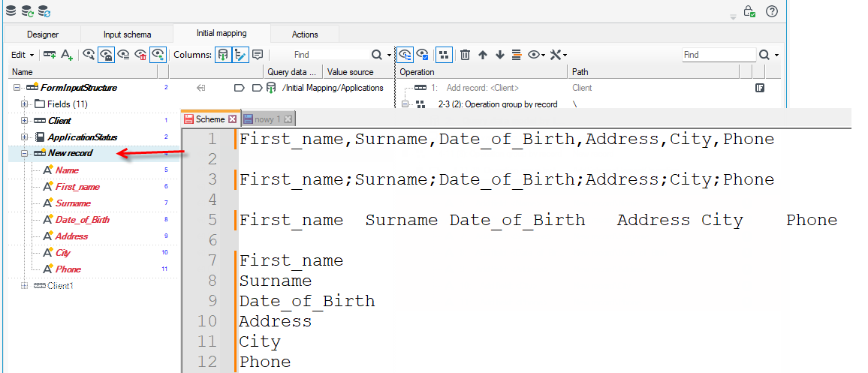Click the Path column header
Screen dimensions: 868x373
click(x=653, y=72)
